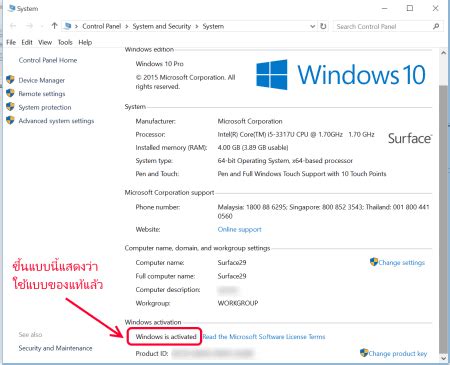Open Remote settings link
Image resolution: width=450 pixels, height=365 pixels.
(42, 94)
